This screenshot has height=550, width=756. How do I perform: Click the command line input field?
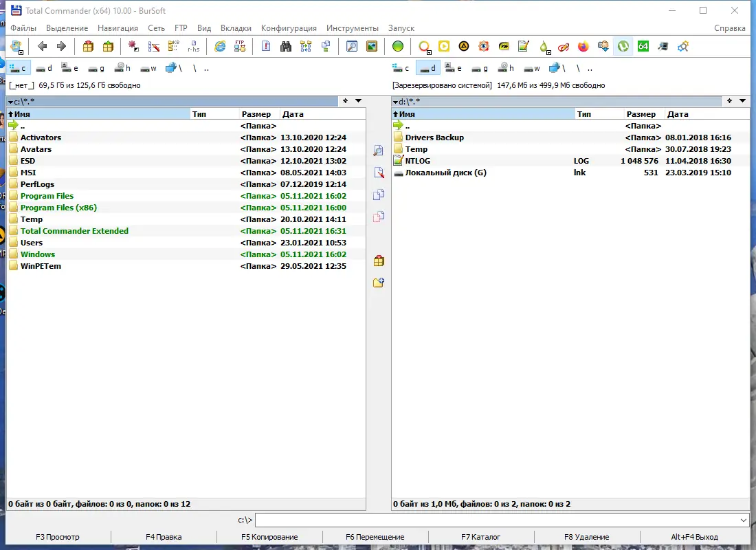(497, 520)
